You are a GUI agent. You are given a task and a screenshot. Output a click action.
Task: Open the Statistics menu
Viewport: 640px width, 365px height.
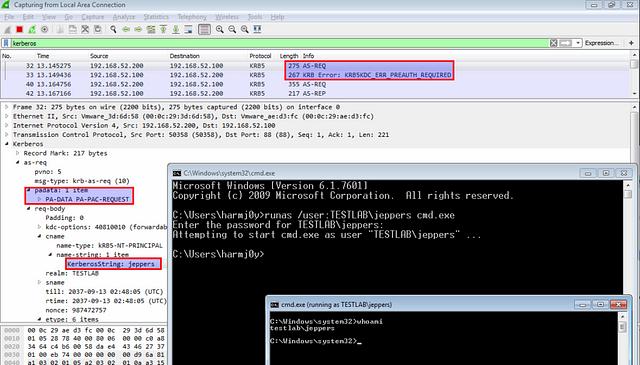click(x=156, y=17)
